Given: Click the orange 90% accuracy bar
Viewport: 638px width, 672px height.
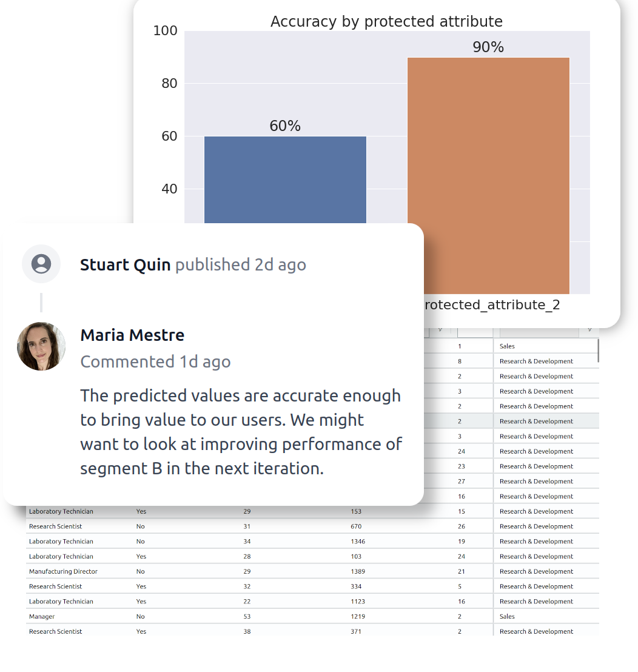Looking at the screenshot, I should (x=488, y=175).
